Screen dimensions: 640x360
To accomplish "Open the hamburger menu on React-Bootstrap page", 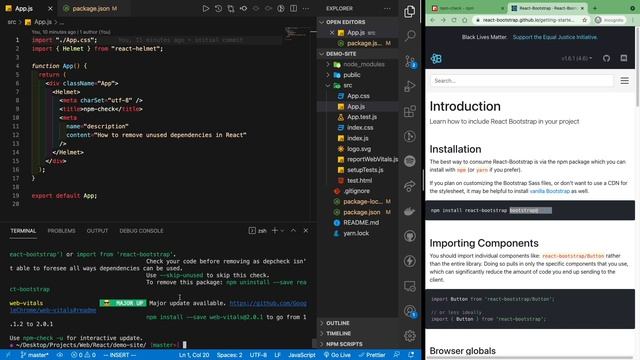I will (x=624, y=80).
